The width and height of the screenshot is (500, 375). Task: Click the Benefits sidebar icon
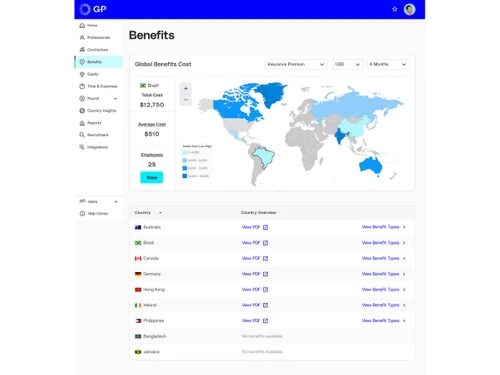point(82,62)
